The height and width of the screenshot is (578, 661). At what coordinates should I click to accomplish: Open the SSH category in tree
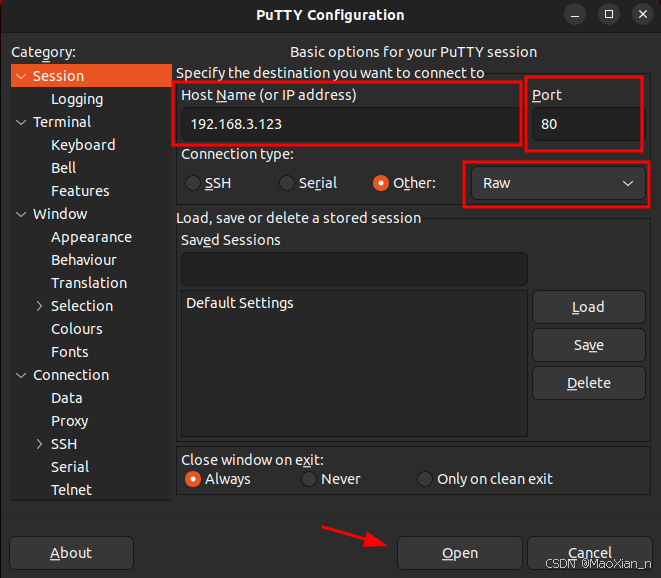coord(64,444)
